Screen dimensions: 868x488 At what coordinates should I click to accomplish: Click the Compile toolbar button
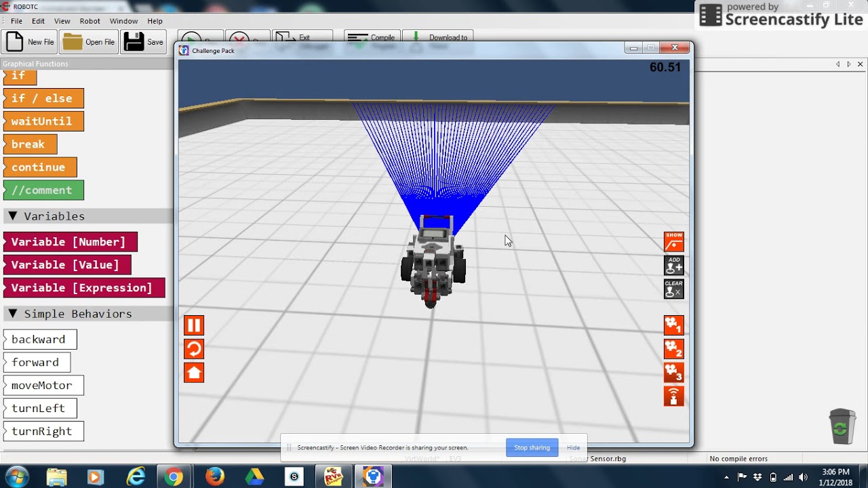click(x=372, y=38)
